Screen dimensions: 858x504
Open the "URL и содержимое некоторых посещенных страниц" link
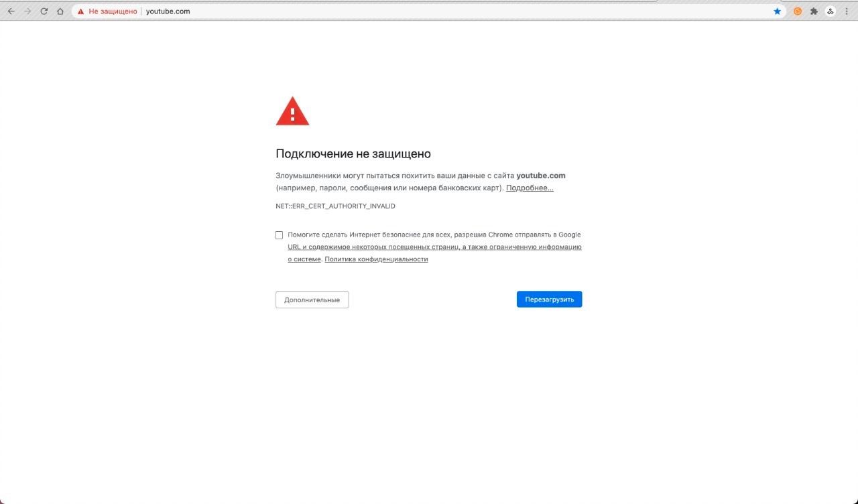tap(435, 247)
